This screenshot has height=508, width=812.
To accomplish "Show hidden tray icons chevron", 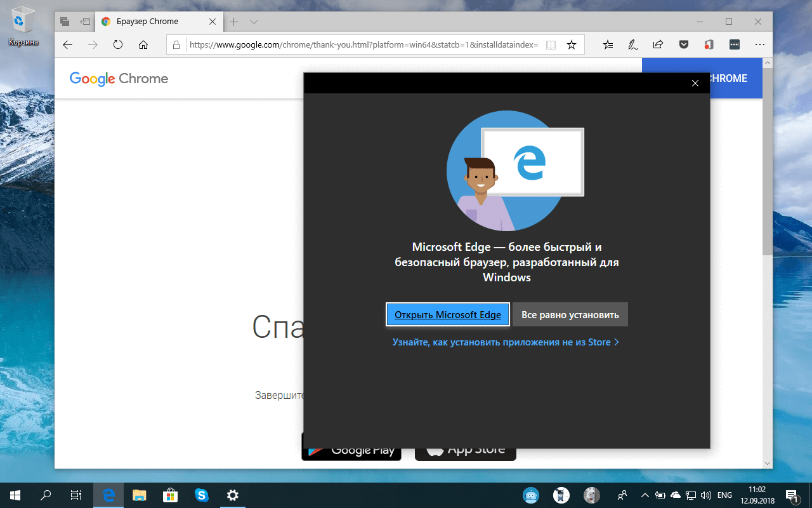I will click(645, 495).
